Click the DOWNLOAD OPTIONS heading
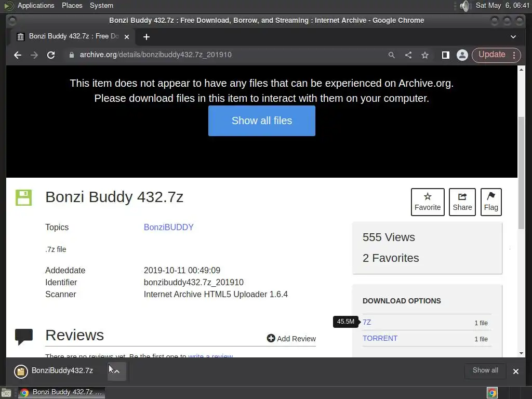This screenshot has width=532, height=399. pyautogui.click(x=402, y=301)
